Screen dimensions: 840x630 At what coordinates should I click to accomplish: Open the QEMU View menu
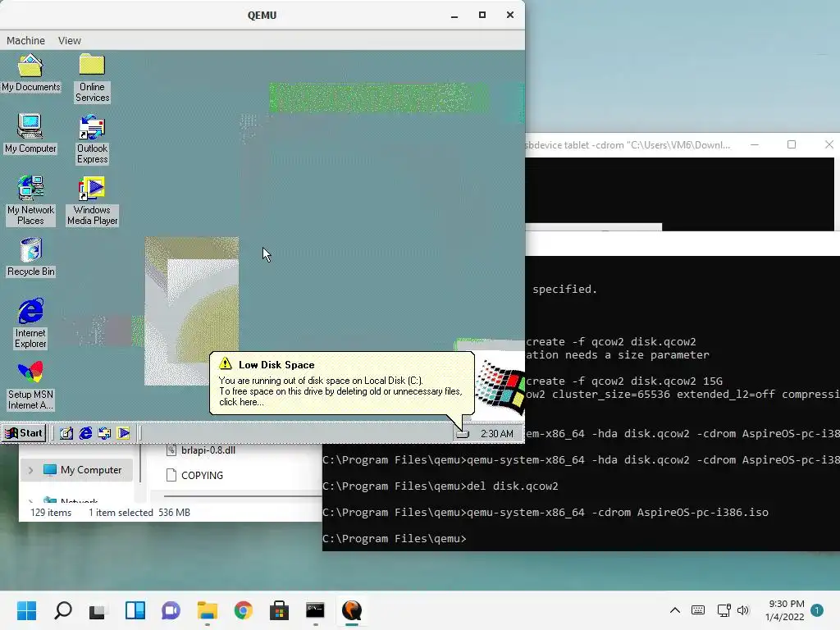coord(70,41)
